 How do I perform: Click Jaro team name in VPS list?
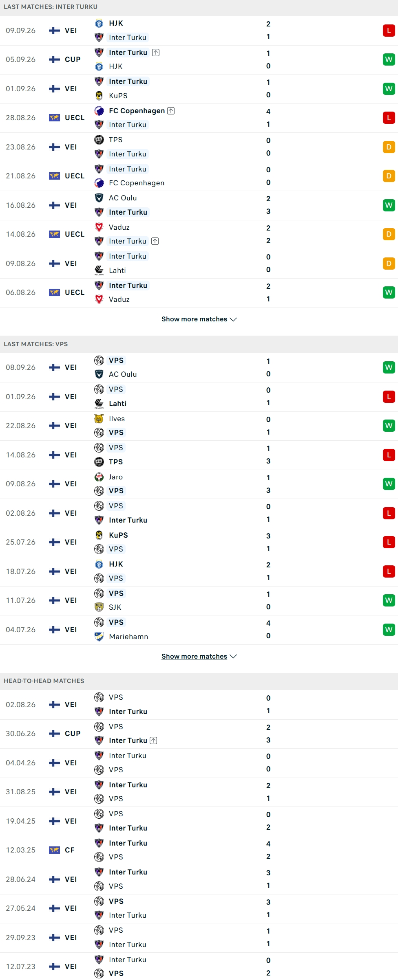coord(116,477)
